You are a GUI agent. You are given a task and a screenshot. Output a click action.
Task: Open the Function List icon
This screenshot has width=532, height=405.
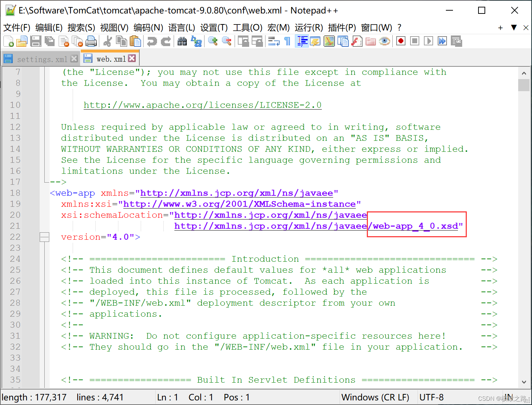click(357, 41)
